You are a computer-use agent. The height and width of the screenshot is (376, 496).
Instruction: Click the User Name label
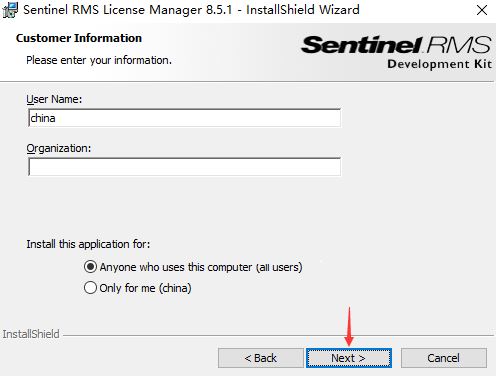pos(54,99)
